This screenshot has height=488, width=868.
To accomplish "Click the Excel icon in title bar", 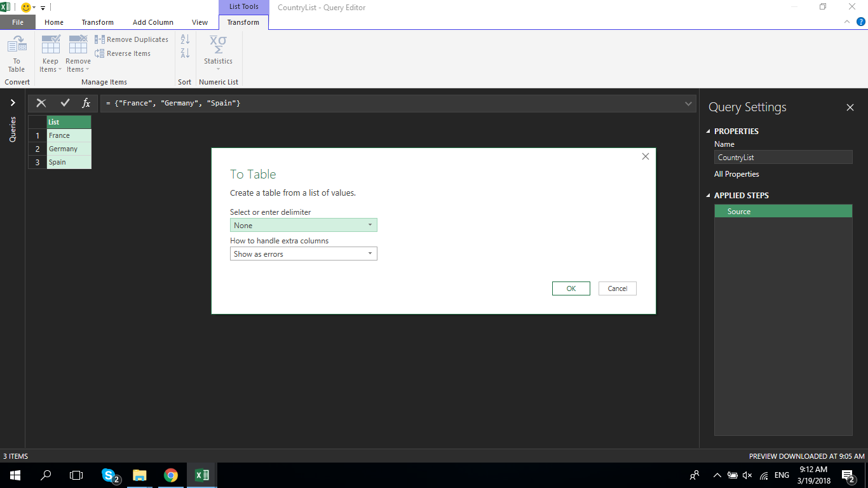I will tap(5, 8).
